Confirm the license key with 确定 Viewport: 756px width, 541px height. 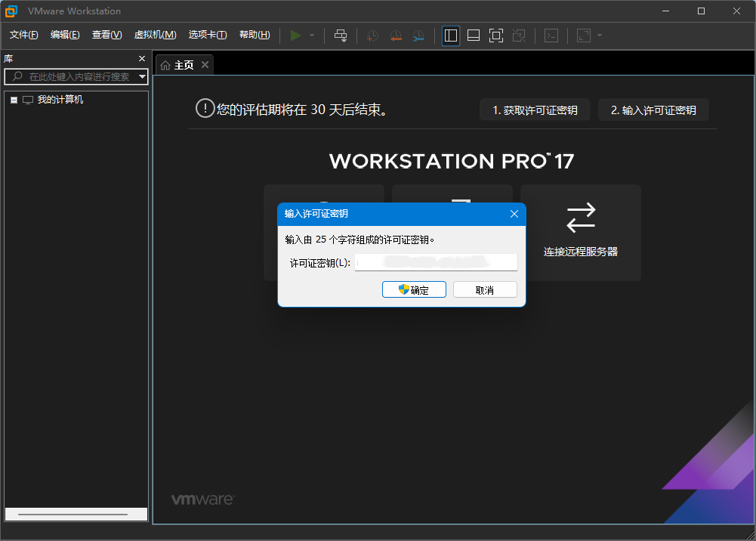(414, 289)
